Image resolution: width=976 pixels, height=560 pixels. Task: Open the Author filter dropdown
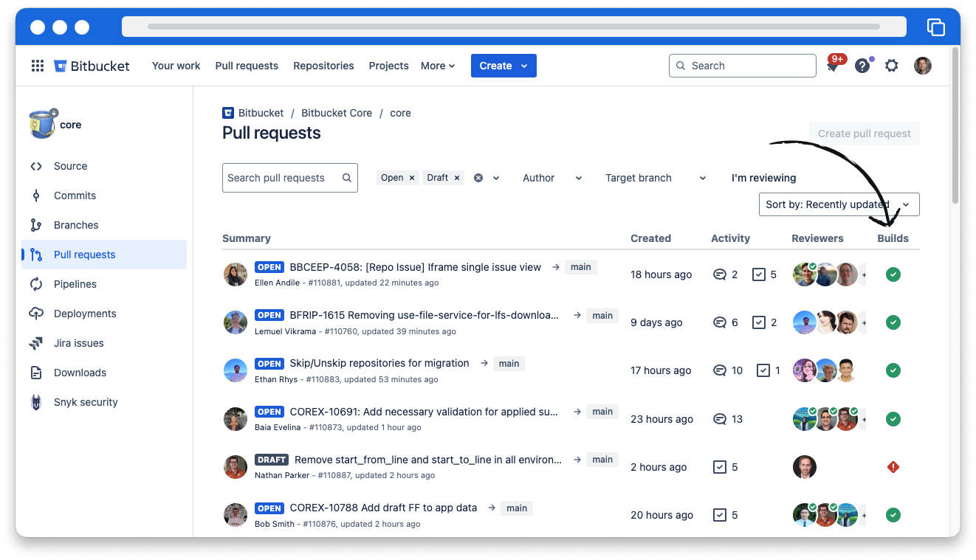click(x=552, y=178)
